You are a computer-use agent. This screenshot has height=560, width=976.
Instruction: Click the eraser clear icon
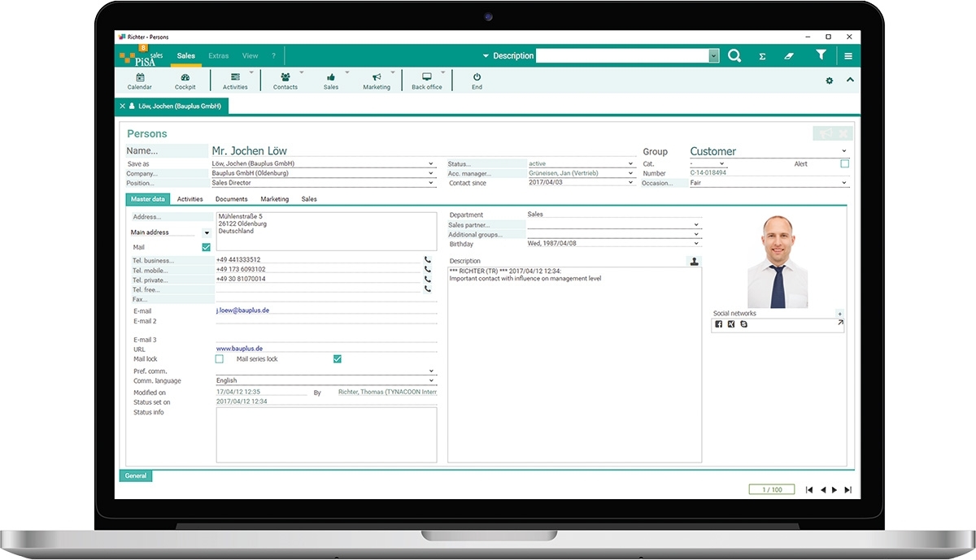pyautogui.click(x=788, y=56)
